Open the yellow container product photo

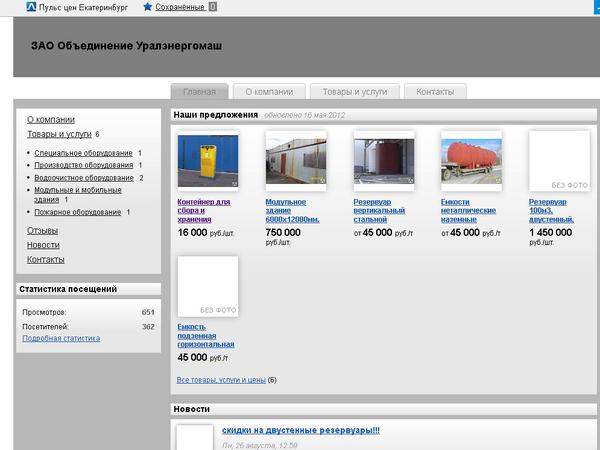coord(207,161)
